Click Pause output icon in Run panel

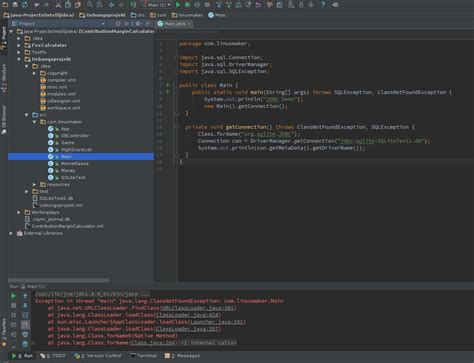point(13,315)
